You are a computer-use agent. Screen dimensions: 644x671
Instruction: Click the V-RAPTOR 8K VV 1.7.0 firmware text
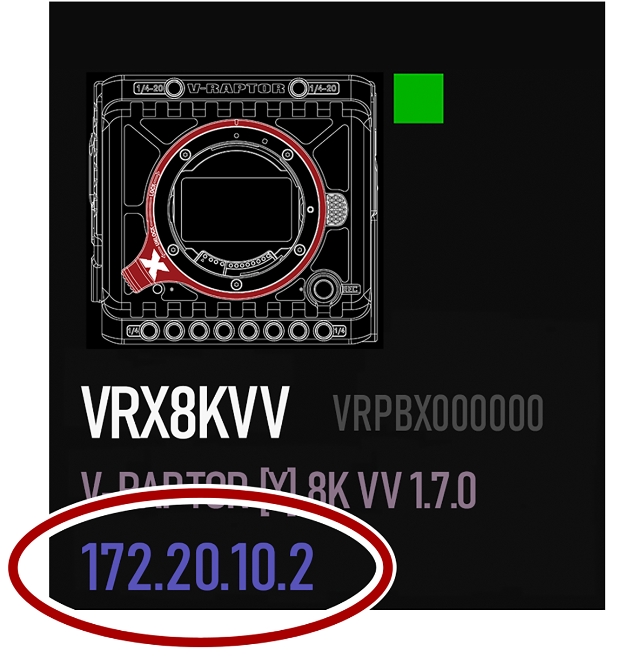click(x=279, y=490)
